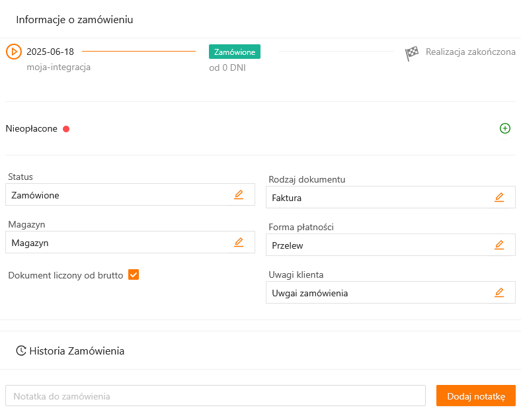The height and width of the screenshot is (420, 521).
Task: Click the green Zamówione status badge
Action: pos(235,52)
